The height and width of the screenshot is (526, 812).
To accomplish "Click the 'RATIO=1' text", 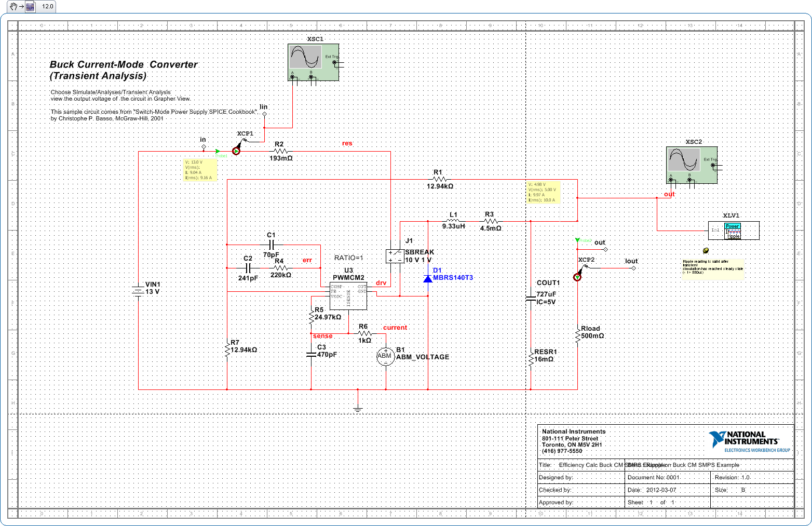I will pyautogui.click(x=349, y=258).
